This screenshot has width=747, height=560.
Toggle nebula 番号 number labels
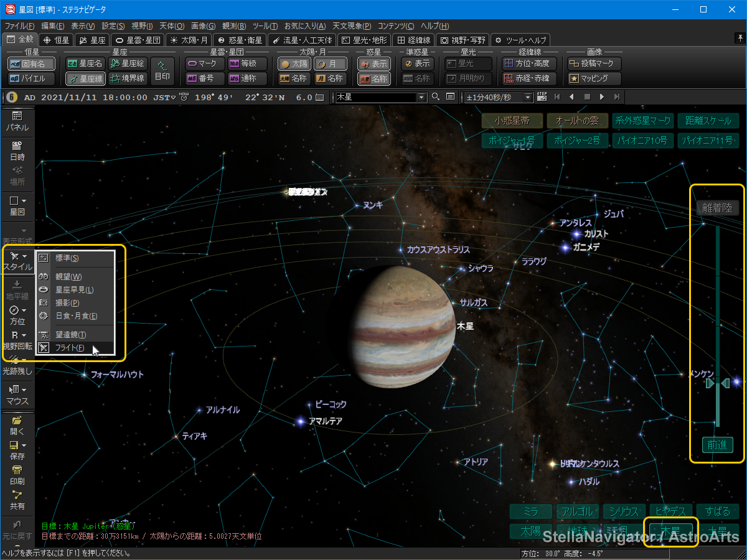coord(205,79)
